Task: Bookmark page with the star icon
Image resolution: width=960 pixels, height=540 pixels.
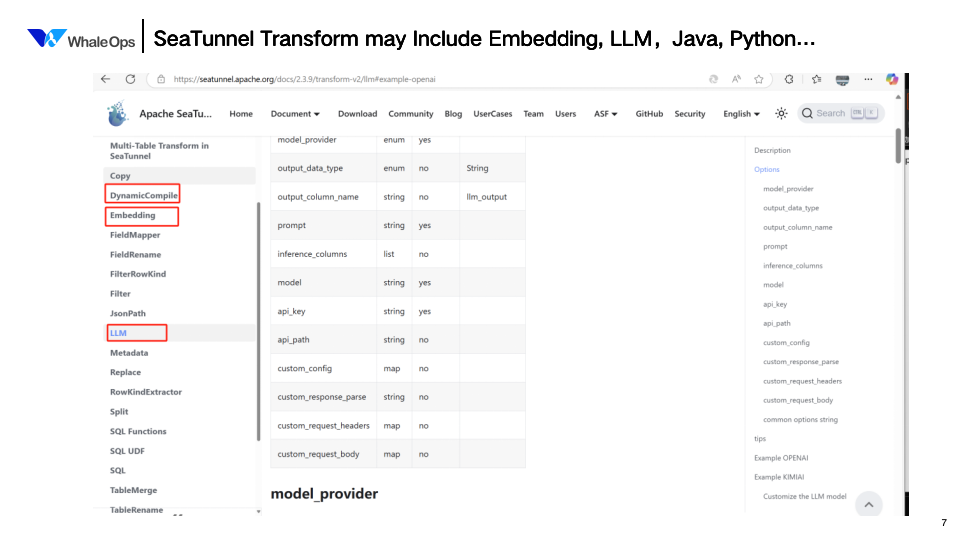Action: tap(759, 79)
